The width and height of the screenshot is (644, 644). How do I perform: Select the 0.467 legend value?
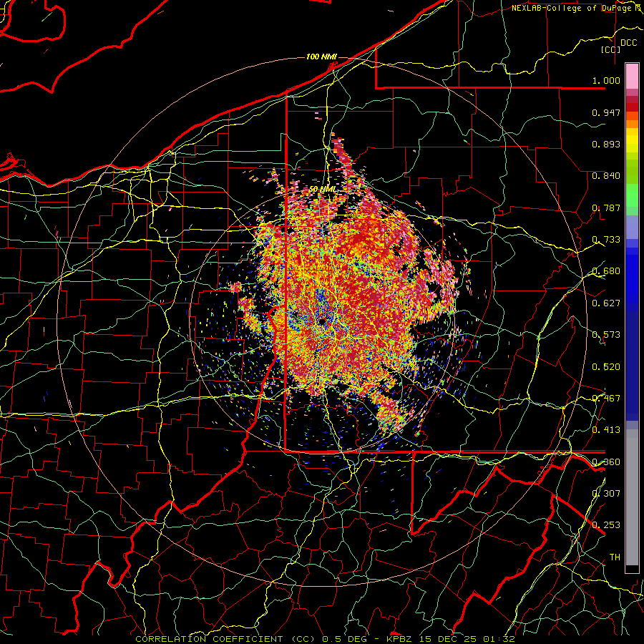[606, 399]
